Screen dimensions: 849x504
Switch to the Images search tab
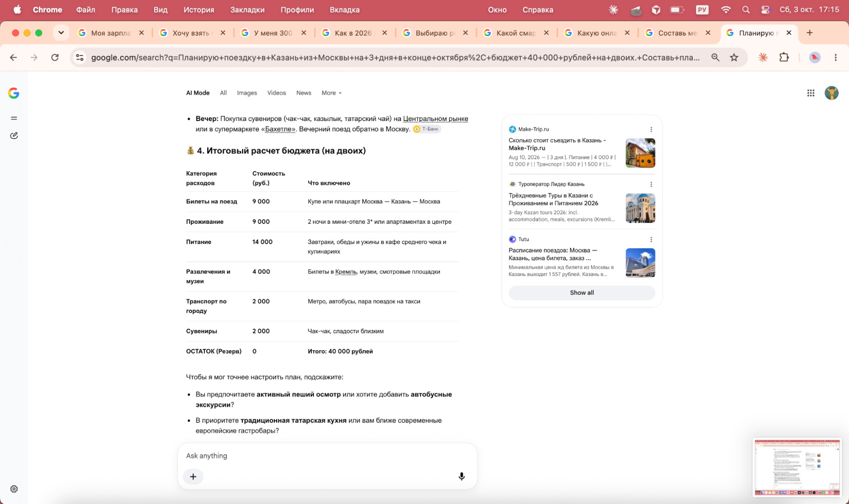pos(247,93)
